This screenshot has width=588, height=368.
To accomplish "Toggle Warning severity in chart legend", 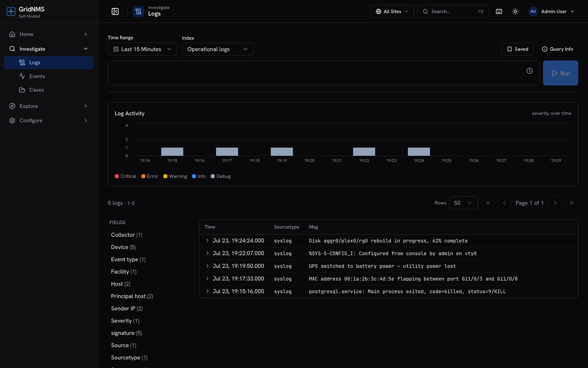I will 175,176.
